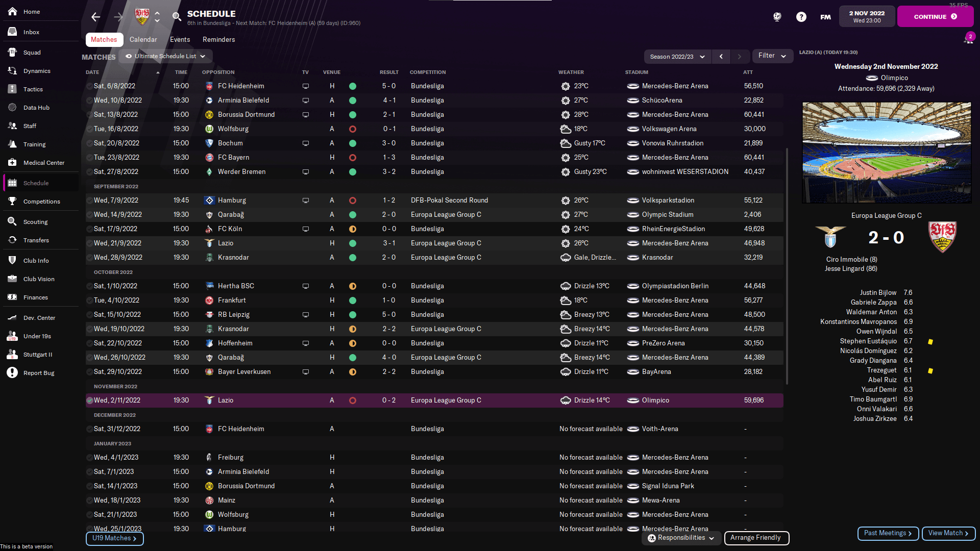
Task: Open the FM menu icon
Action: pyautogui.click(x=825, y=17)
